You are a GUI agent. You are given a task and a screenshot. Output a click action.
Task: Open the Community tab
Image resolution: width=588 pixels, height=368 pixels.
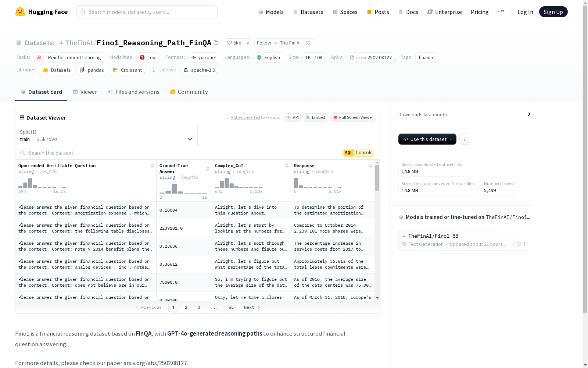point(189,92)
